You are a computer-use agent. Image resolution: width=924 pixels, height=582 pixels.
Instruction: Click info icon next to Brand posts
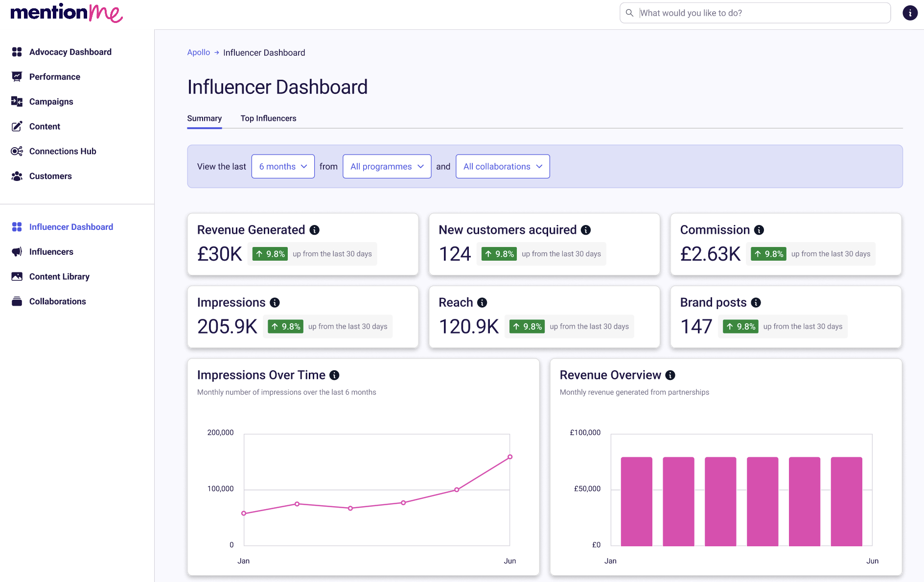pos(756,303)
